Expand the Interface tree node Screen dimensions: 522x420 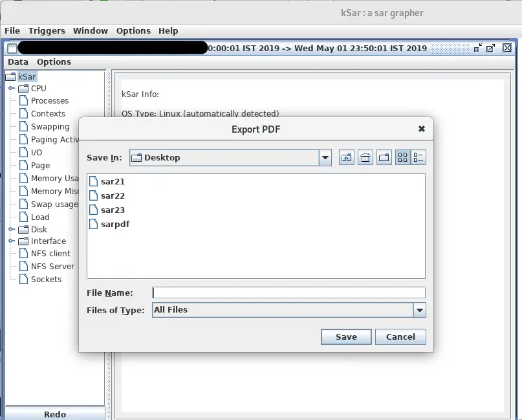click(x=12, y=241)
